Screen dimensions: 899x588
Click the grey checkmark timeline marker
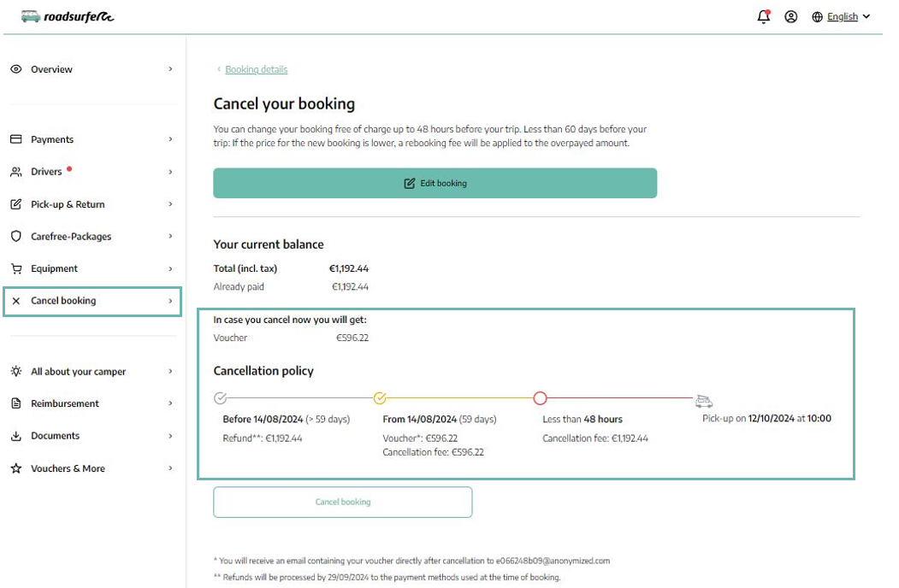click(x=220, y=397)
